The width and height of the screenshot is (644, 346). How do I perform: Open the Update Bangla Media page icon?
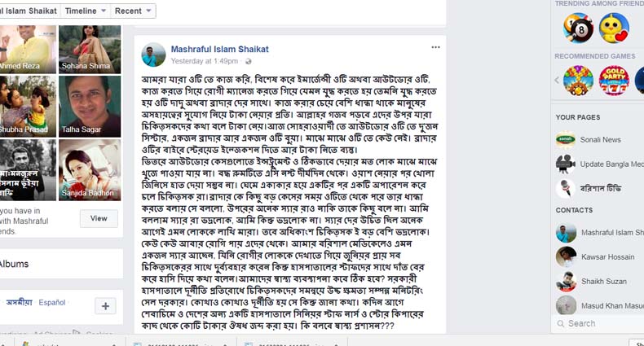point(566,164)
